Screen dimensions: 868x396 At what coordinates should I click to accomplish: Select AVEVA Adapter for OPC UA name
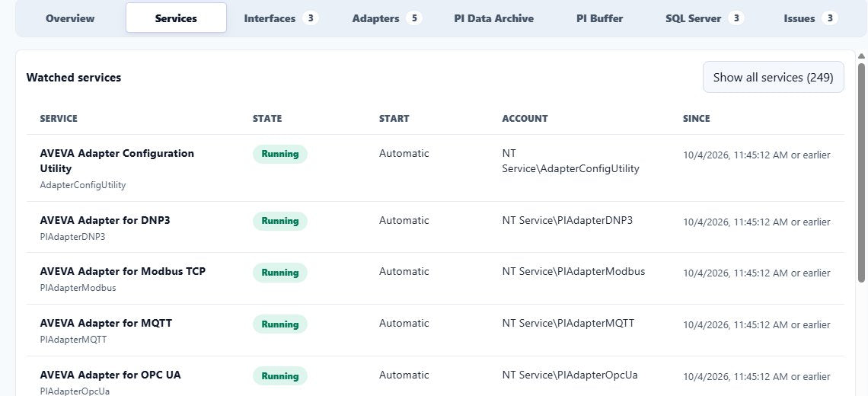[110, 375]
